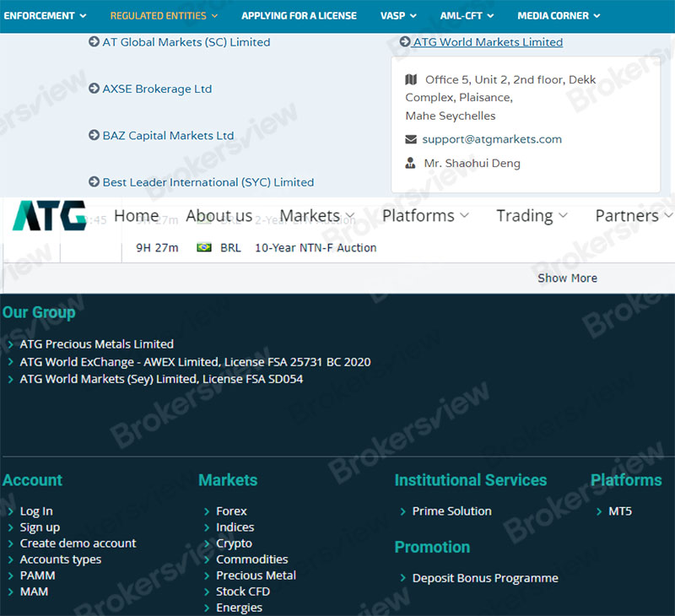Click the map icon beside the office address
The width and height of the screenshot is (675, 616).
pyautogui.click(x=411, y=79)
